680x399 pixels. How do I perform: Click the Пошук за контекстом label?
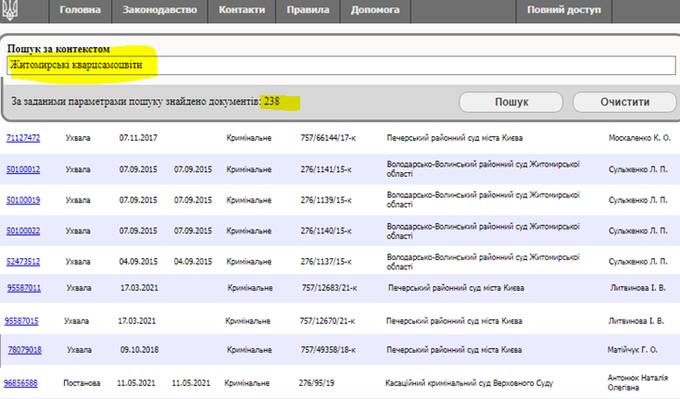59,49
